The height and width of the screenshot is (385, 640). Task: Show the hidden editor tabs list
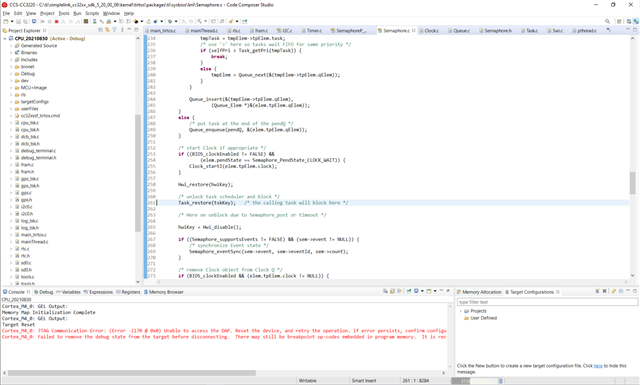609,30
